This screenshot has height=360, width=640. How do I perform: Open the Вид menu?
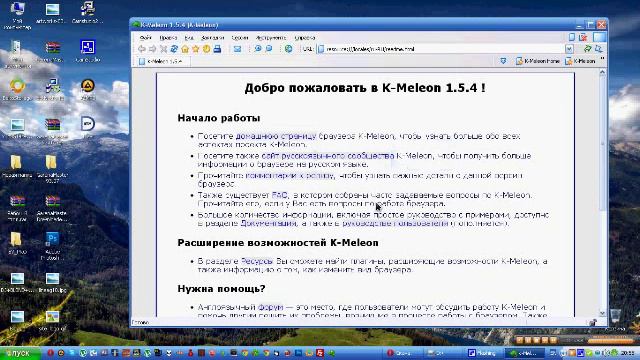click(x=189, y=38)
